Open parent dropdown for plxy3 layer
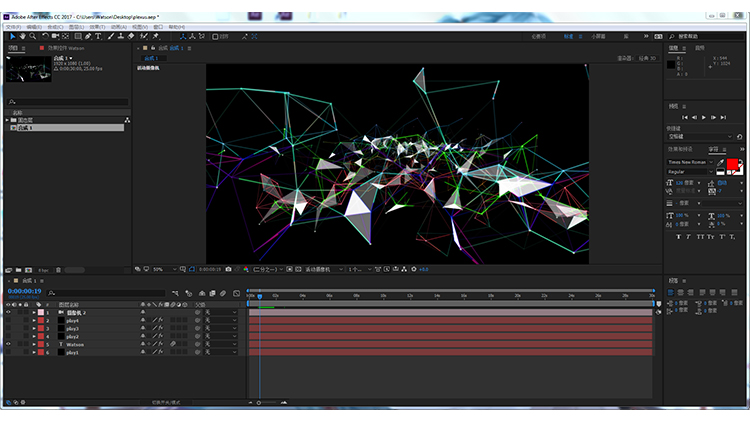The height and width of the screenshot is (422, 750). click(221, 329)
